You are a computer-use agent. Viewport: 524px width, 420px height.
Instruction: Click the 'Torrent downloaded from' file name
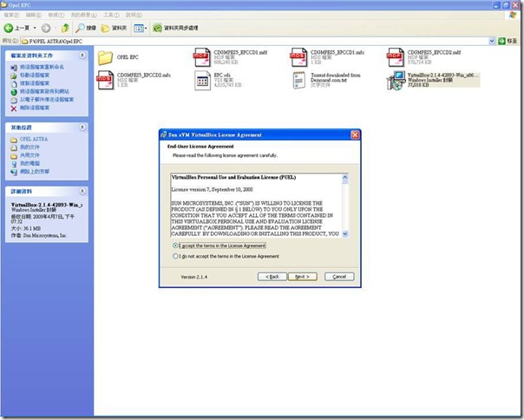pyautogui.click(x=336, y=77)
